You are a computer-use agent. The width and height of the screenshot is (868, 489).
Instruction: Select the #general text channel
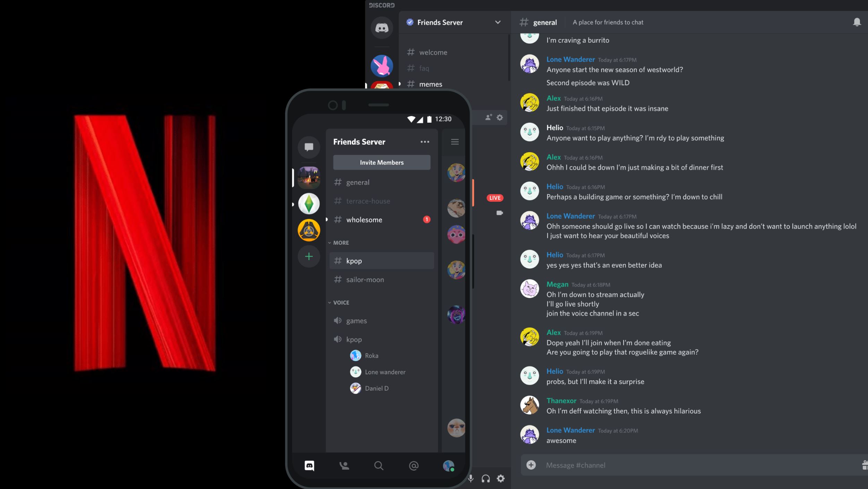coord(357,182)
